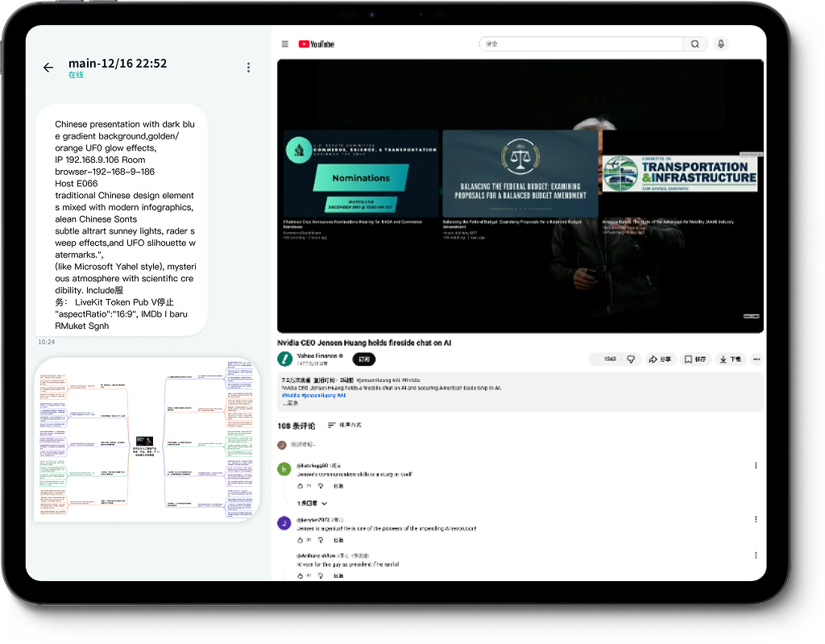
Task: Click the YouTube logo to go home
Action: coord(316,44)
